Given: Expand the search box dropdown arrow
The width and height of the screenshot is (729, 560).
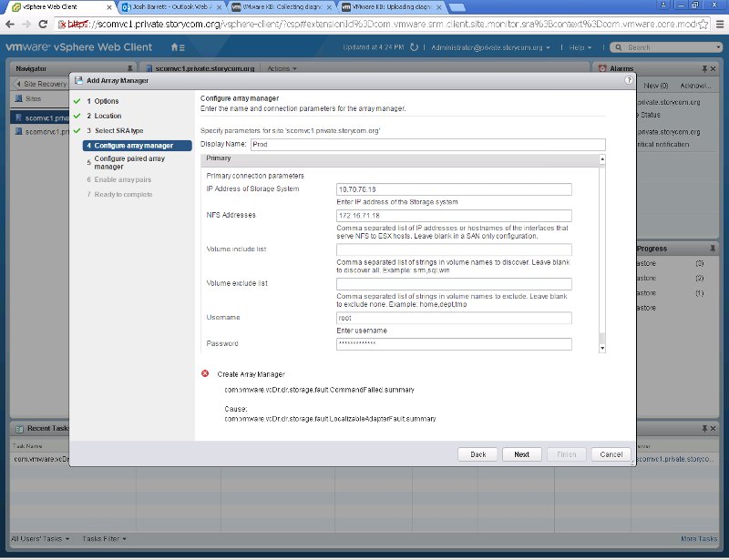Looking at the screenshot, I should 718,47.
